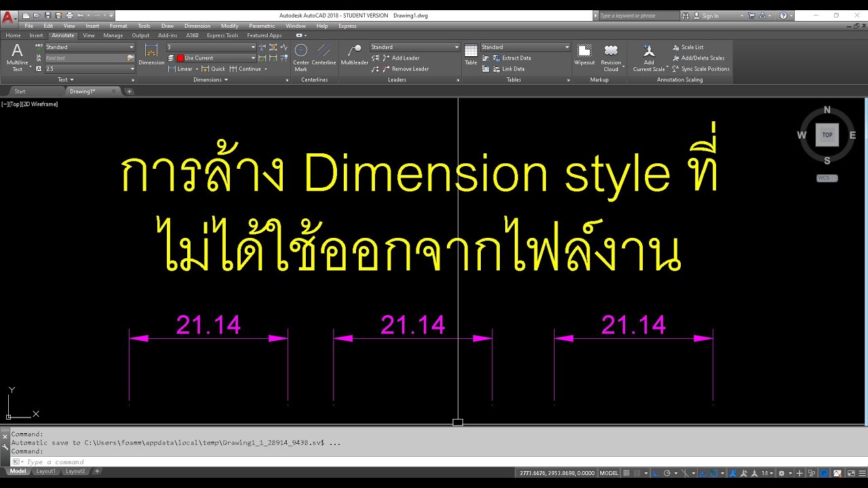Click the Save icon in Quick Access toolbar

tap(47, 15)
